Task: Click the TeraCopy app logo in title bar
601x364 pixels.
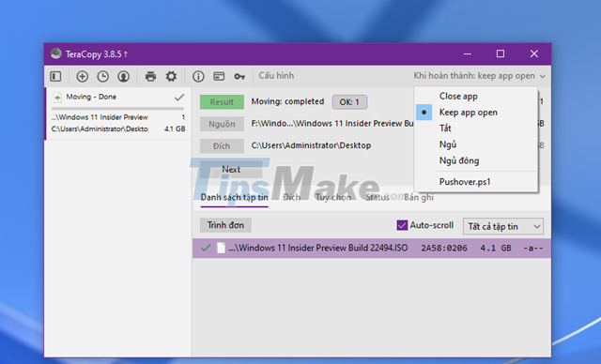Action: [x=56, y=53]
